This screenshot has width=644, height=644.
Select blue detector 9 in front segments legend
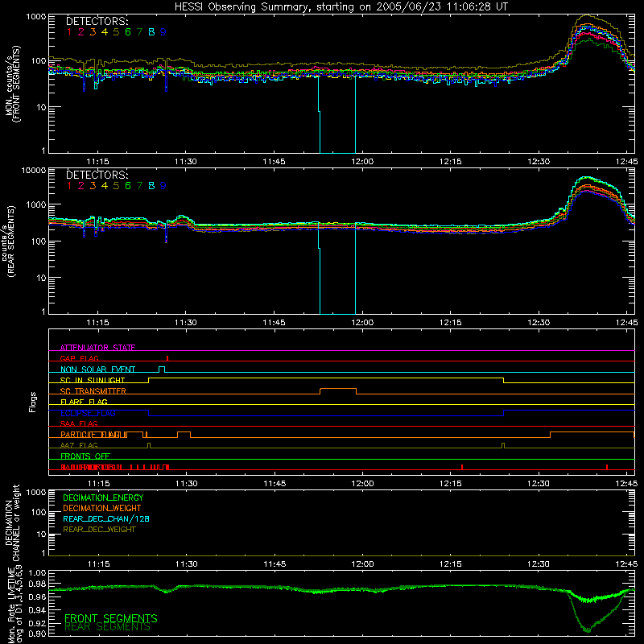[x=163, y=32]
